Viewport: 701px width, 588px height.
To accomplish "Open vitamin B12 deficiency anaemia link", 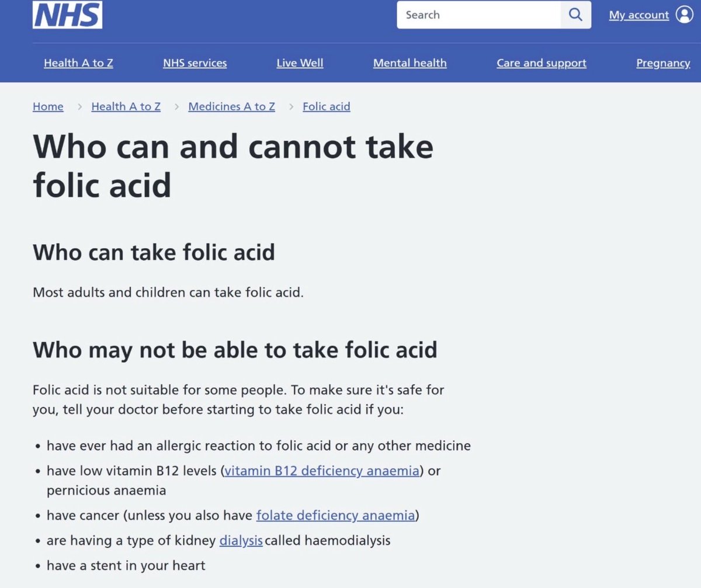I will [322, 471].
